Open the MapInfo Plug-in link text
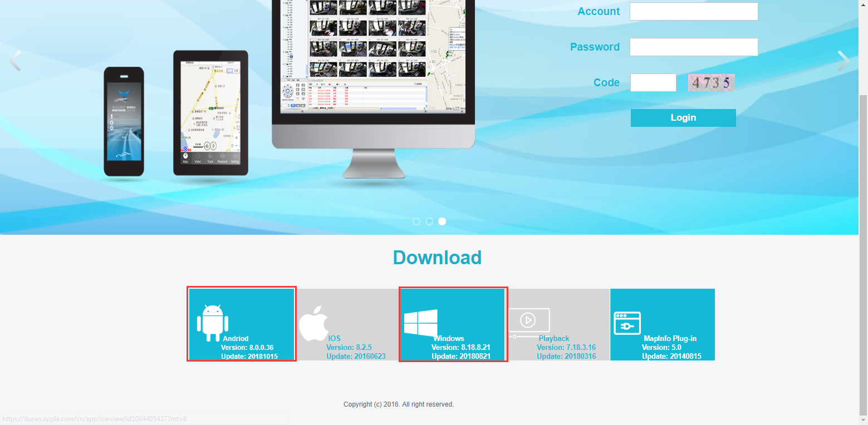868x425 pixels. pos(670,338)
